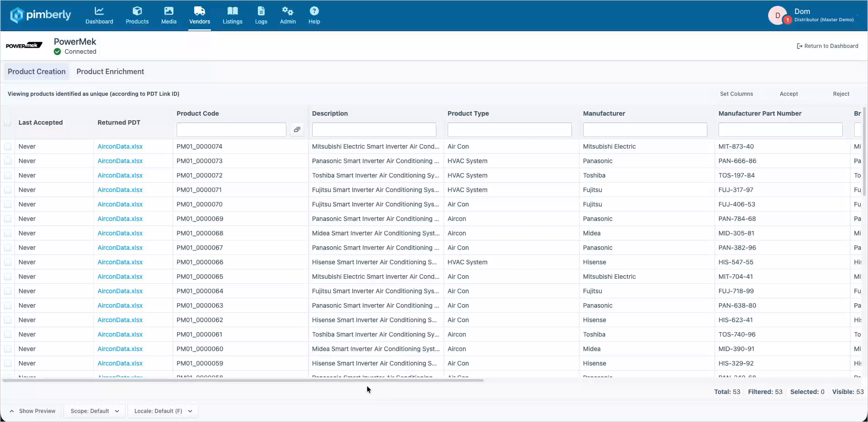Open the Help question mark icon

coord(314,11)
